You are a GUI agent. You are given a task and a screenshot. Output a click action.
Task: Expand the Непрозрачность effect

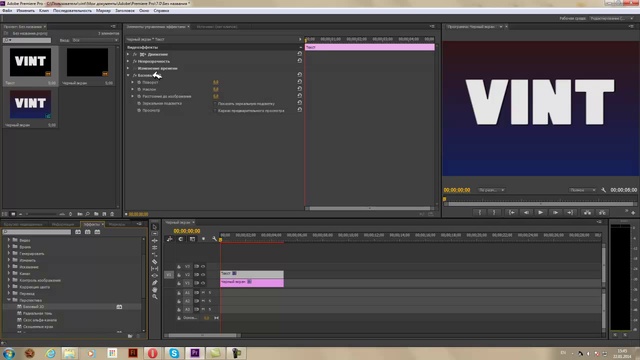[x=128, y=61]
